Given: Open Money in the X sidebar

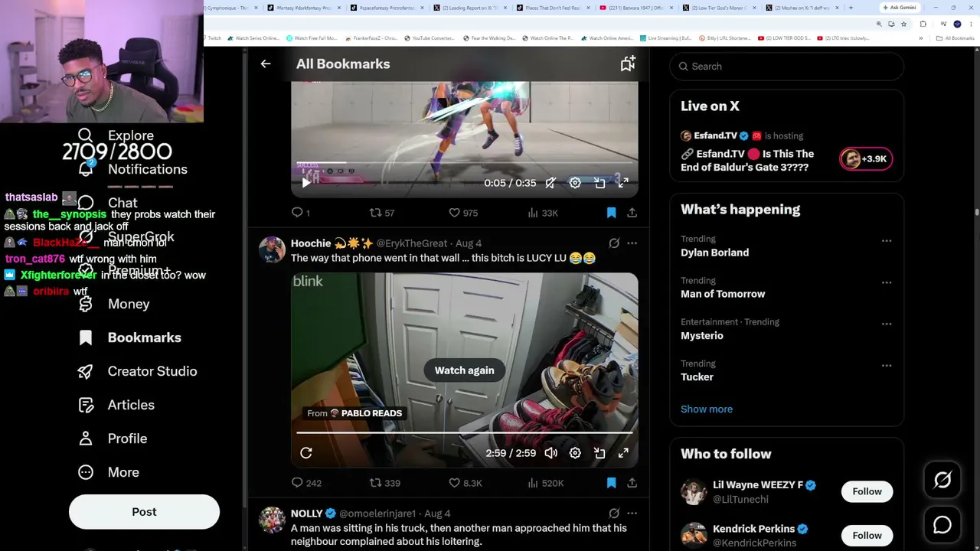Looking at the screenshot, I should (114, 304).
